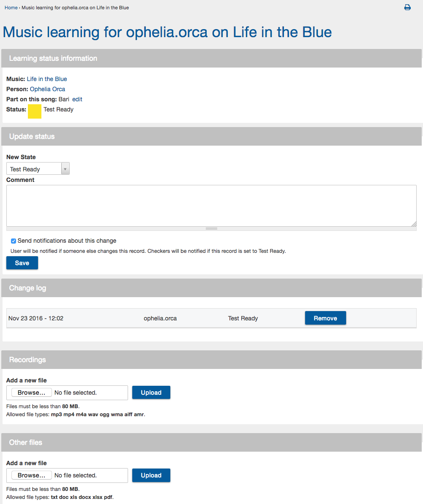The width and height of the screenshot is (423, 504).
Task: Grab the comment box resize grippie bar
Action: (x=211, y=228)
